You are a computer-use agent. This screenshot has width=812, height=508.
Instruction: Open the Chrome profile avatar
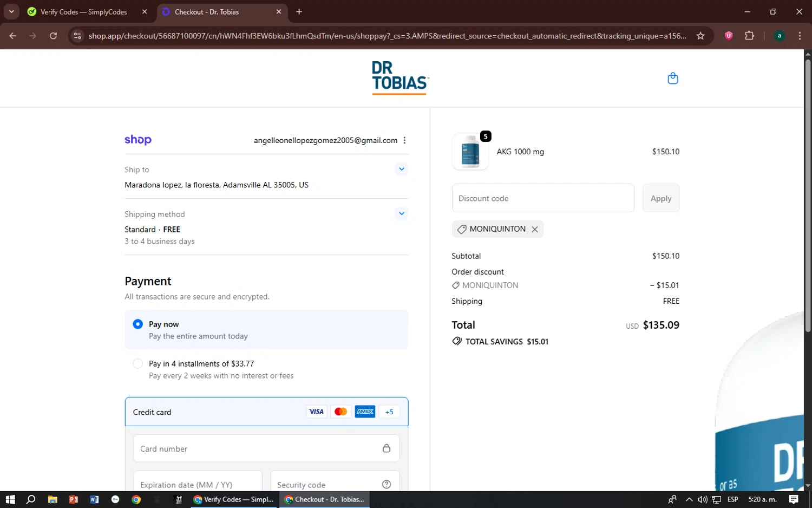[780, 36]
